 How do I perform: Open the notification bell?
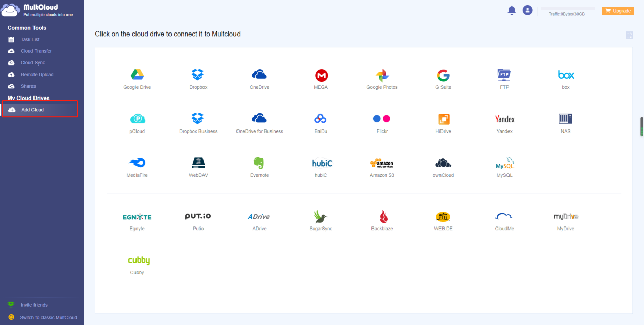[x=512, y=10]
